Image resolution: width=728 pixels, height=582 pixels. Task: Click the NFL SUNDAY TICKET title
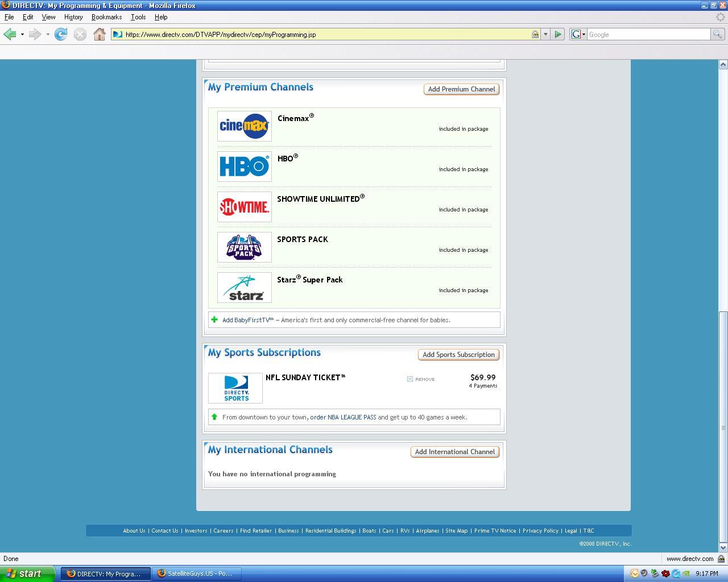pyautogui.click(x=305, y=377)
